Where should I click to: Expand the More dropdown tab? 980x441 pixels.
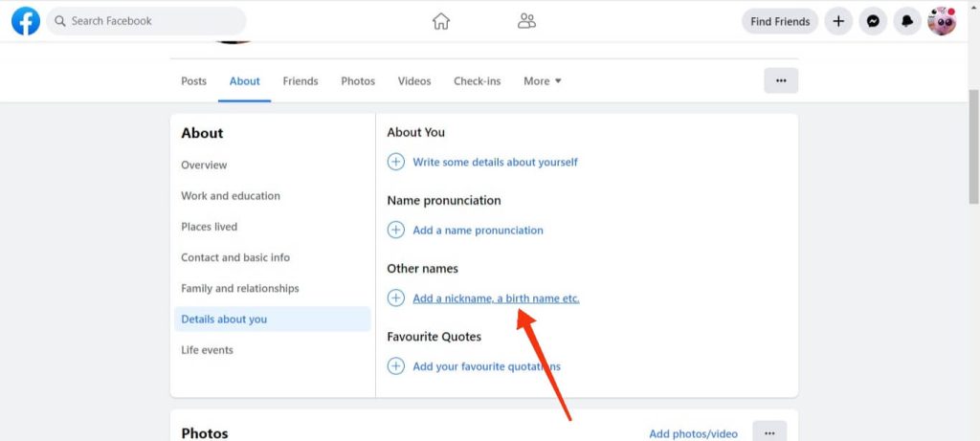(543, 81)
